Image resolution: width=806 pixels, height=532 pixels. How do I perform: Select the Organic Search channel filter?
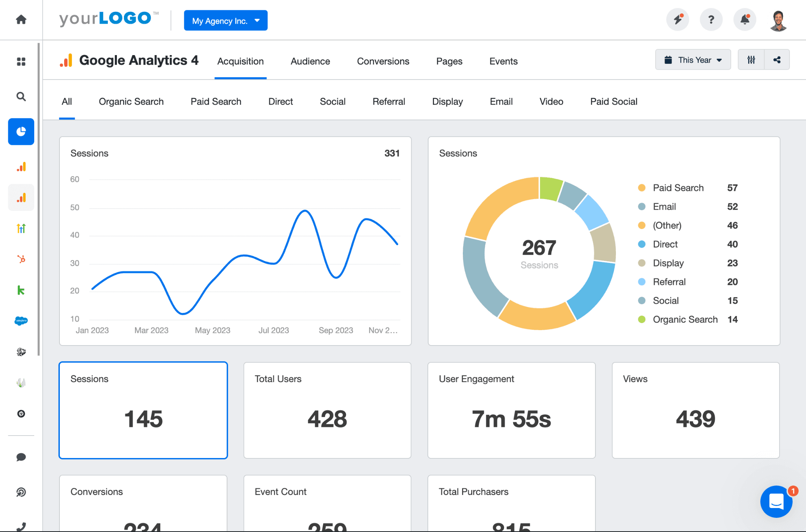[131, 101]
